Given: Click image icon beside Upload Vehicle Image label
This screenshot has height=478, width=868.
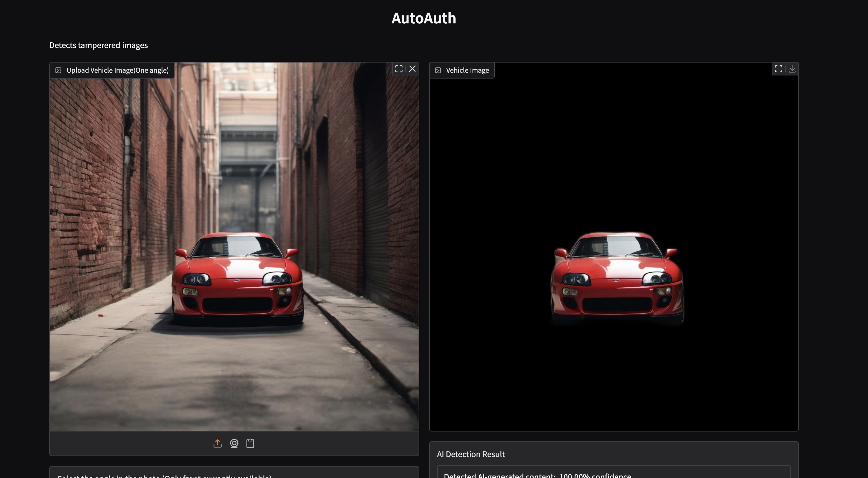Looking at the screenshot, I should pos(58,70).
